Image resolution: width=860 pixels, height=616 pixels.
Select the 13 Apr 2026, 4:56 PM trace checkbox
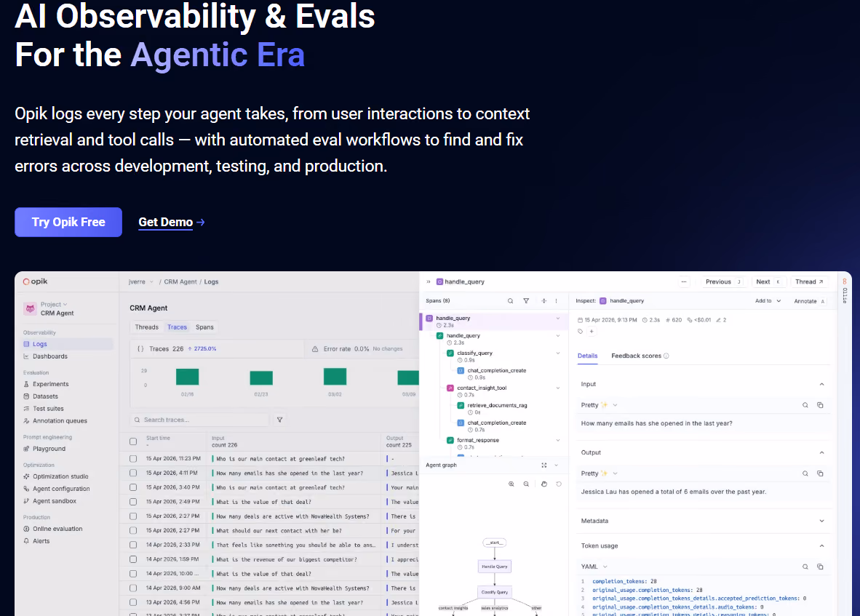(133, 602)
